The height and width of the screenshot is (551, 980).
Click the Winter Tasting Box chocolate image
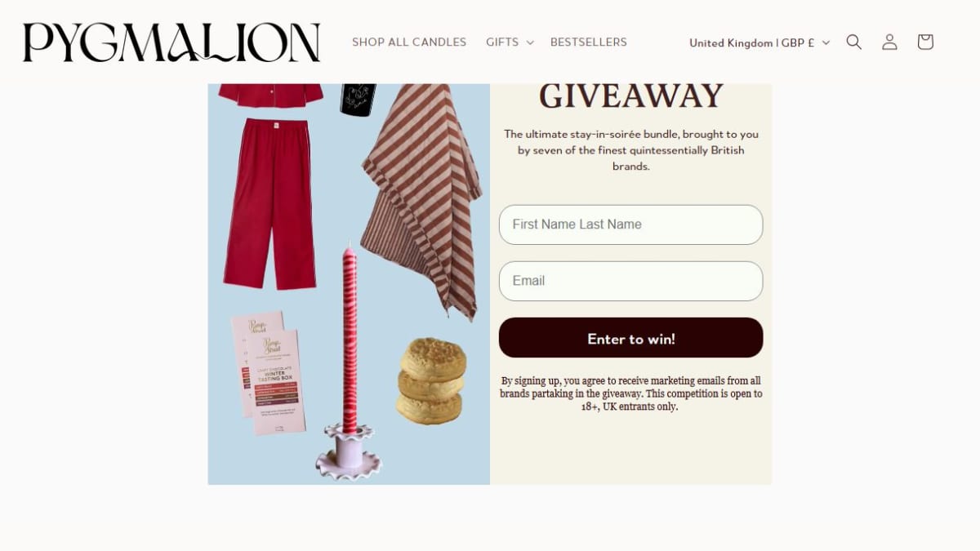click(269, 372)
